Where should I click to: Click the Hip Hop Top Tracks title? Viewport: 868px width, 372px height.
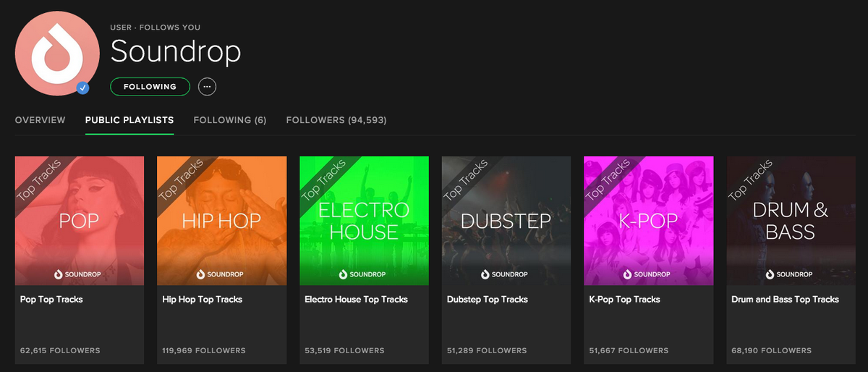(202, 299)
